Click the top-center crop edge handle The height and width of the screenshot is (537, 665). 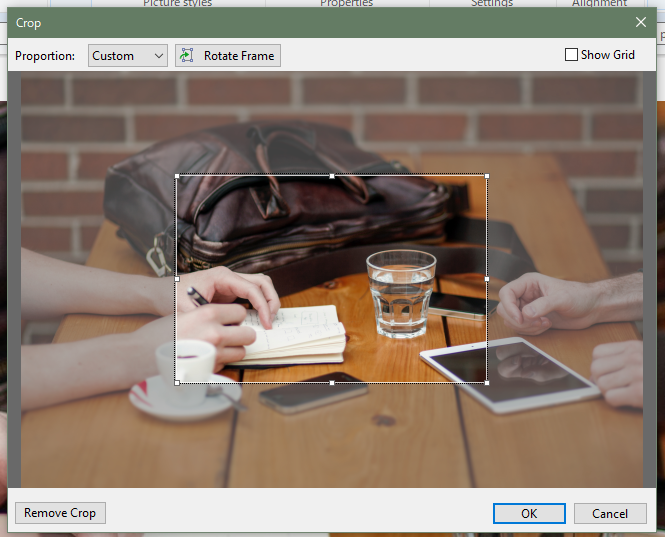[x=332, y=176]
